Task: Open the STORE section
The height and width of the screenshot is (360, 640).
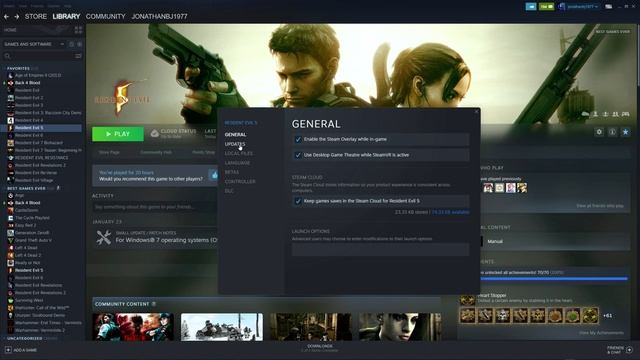Action: 36,16
